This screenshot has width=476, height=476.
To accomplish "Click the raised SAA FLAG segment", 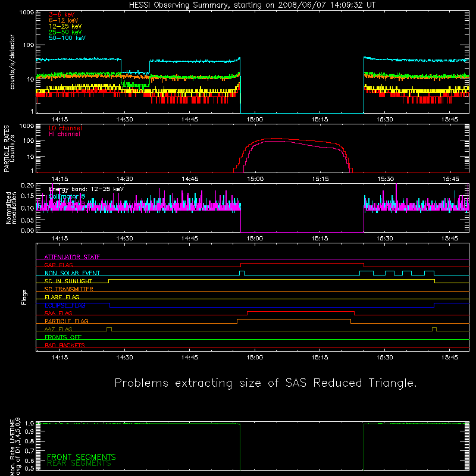I will click(301, 312).
